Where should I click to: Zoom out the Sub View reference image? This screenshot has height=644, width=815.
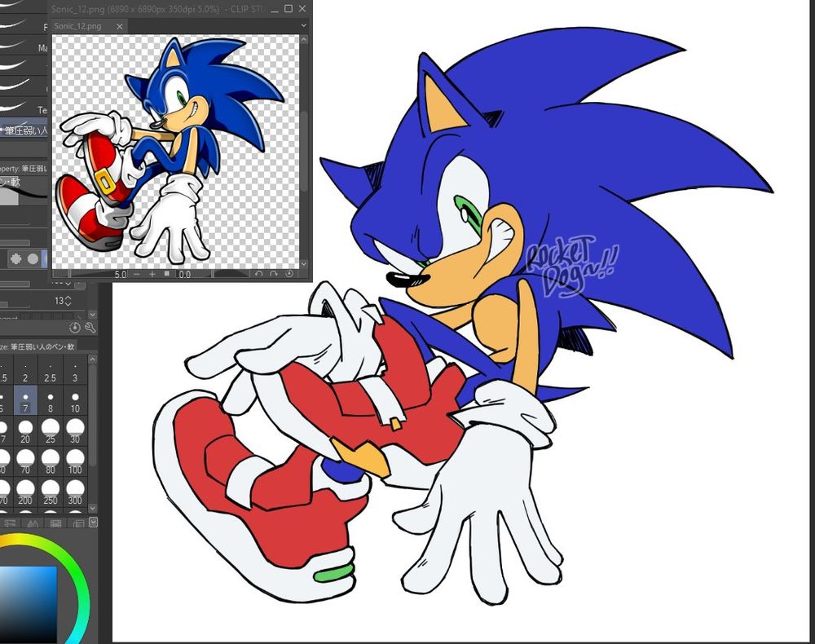(x=137, y=274)
